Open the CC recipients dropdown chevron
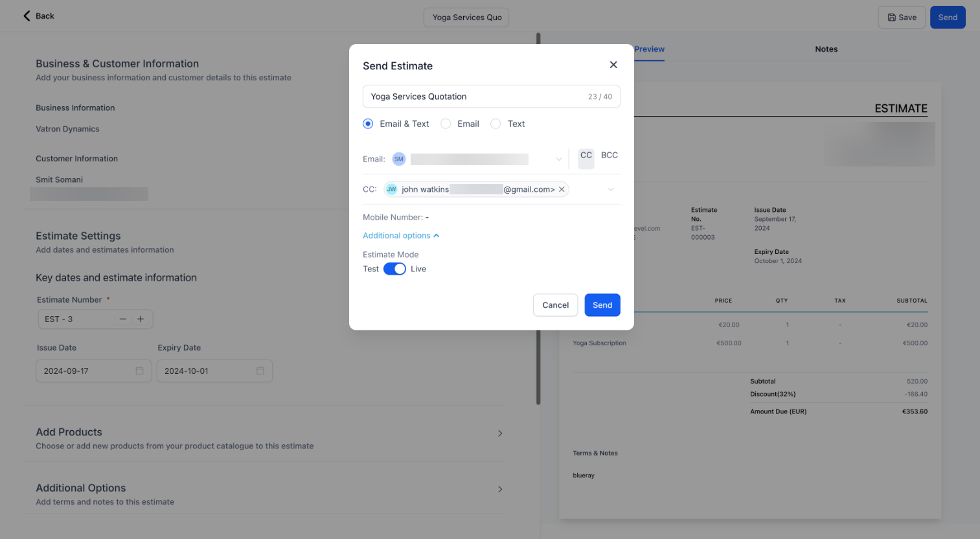This screenshot has width=980, height=539. 610,190
